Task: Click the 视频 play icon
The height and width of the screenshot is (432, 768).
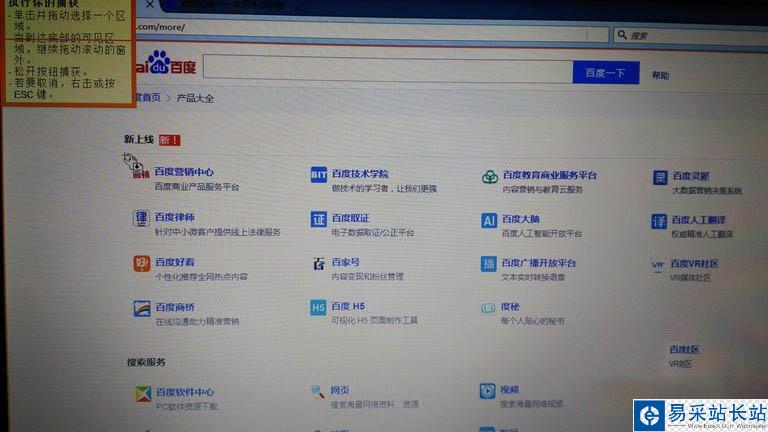Action: coord(487,391)
